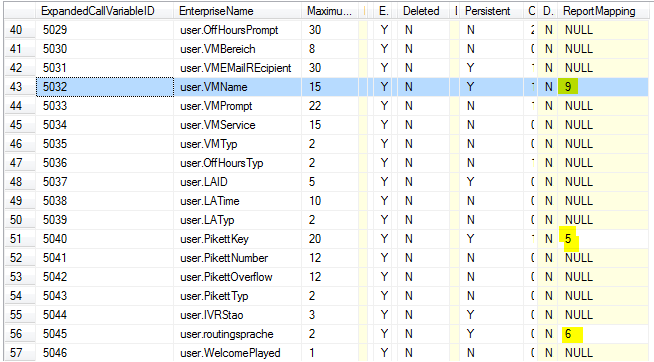654x362 pixels.
Task: Click cell 5033 in ID column
Action: click(x=104, y=106)
